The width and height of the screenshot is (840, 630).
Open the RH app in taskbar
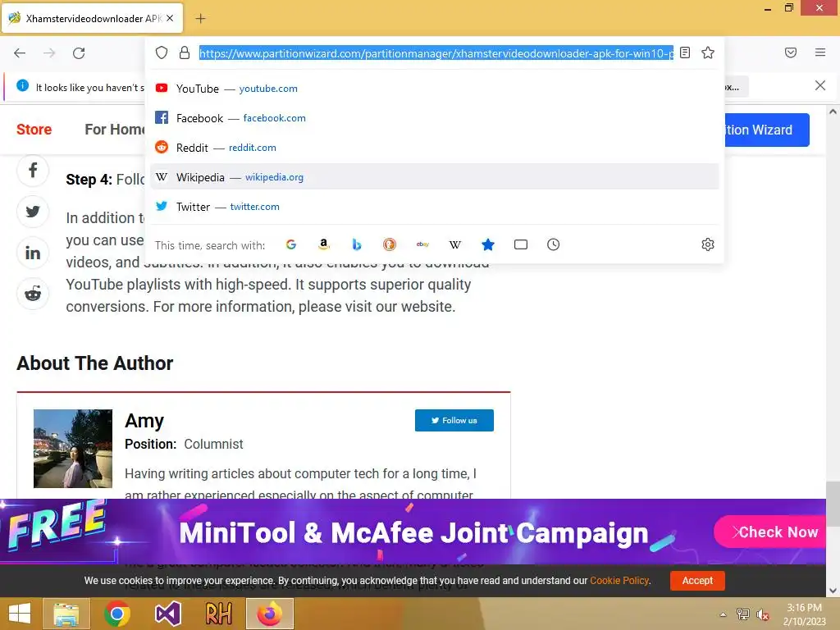218,614
